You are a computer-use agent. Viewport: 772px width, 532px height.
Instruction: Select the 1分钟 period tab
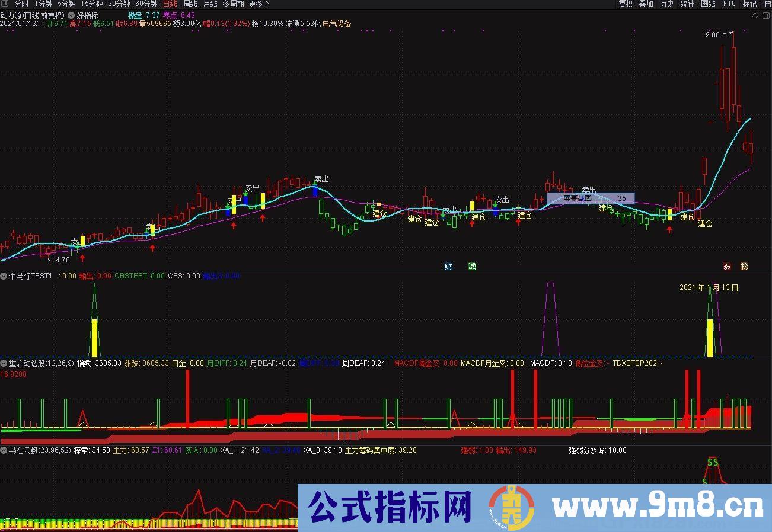point(43,4)
